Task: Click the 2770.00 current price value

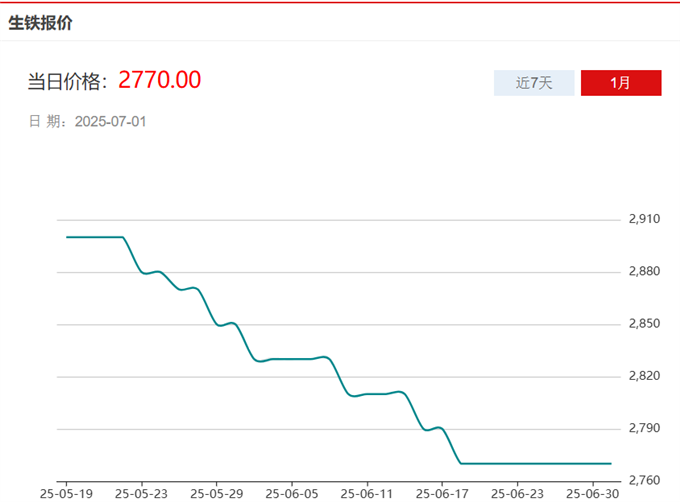Action: pyautogui.click(x=160, y=80)
